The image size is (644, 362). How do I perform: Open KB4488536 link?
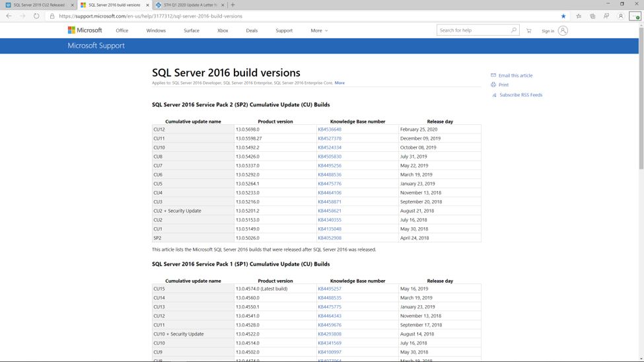330,174
